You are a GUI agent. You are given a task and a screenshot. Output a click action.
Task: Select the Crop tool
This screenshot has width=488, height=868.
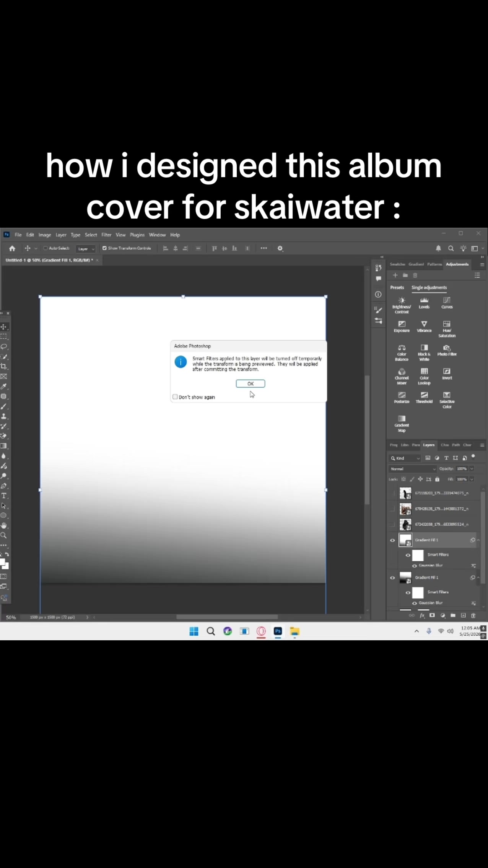[4, 366]
